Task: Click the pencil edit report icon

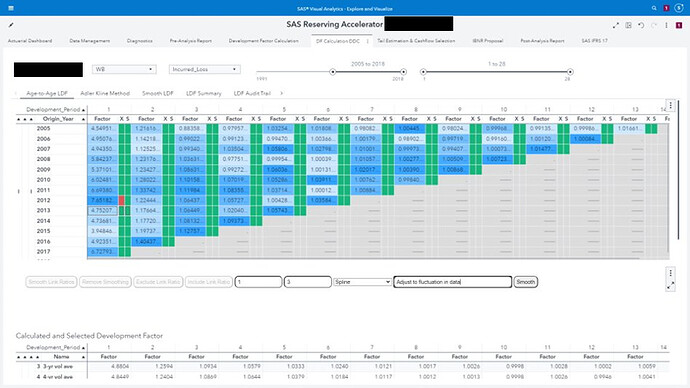Action: [11, 25]
